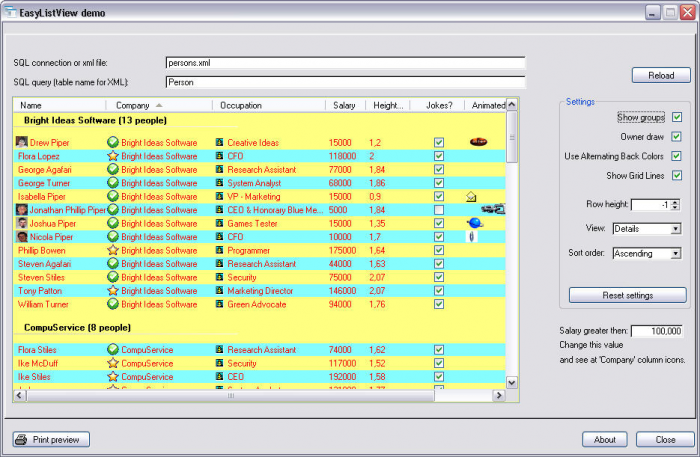Disable the Owner draw checkbox
Image resolution: width=700 pixels, height=457 pixels.
point(677,137)
